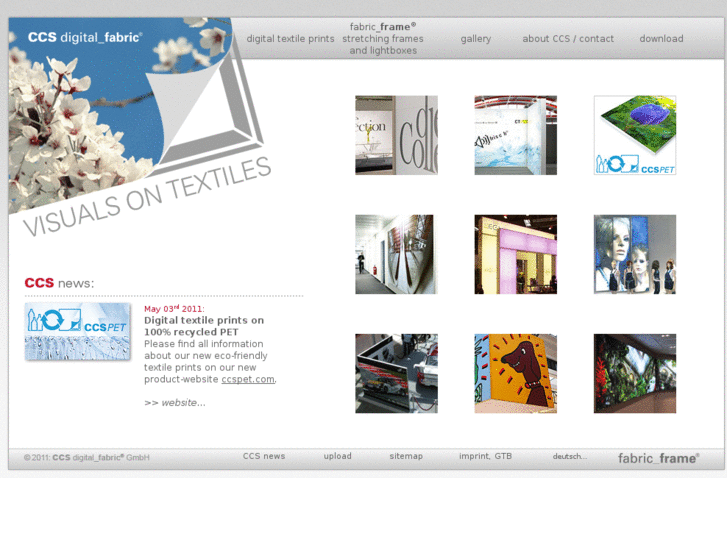Follow the ccspet.com link
Screen dimensions: 727x545
(248, 380)
